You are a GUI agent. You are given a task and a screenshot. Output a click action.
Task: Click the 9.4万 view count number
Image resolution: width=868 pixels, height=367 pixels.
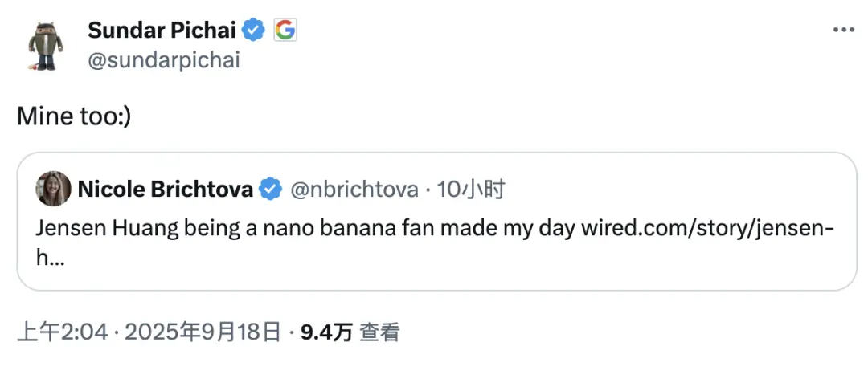click(326, 332)
